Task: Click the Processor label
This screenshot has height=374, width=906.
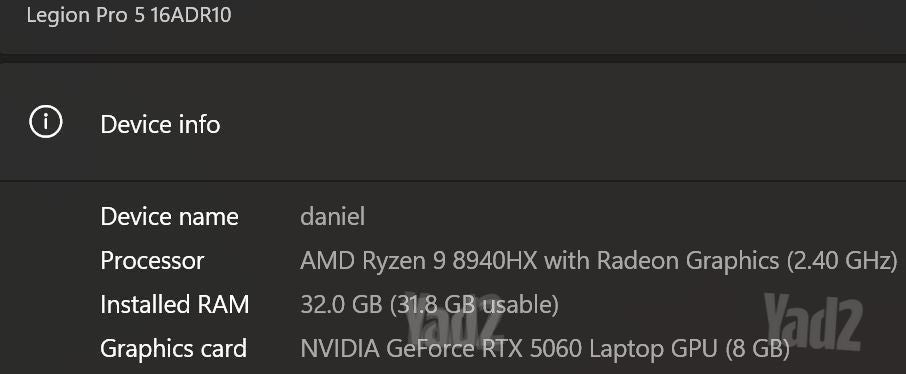Action: [x=152, y=261]
